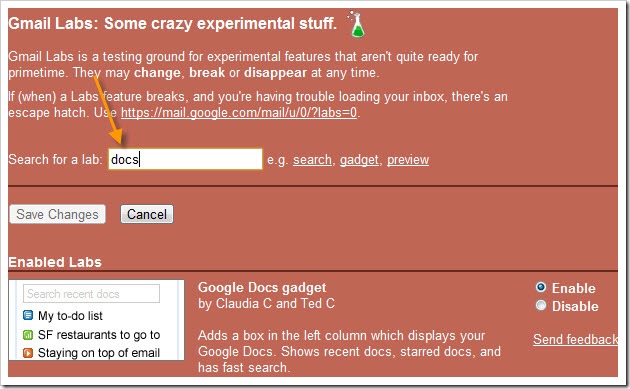This screenshot has height=389, width=630.
Task: Click the Enabled Labs section heading
Action: [x=55, y=262]
